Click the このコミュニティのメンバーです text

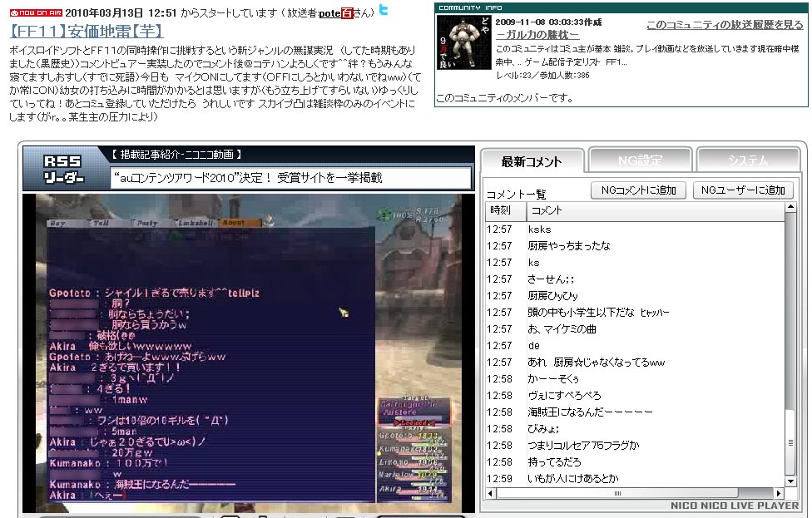pyautogui.click(x=505, y=97)
